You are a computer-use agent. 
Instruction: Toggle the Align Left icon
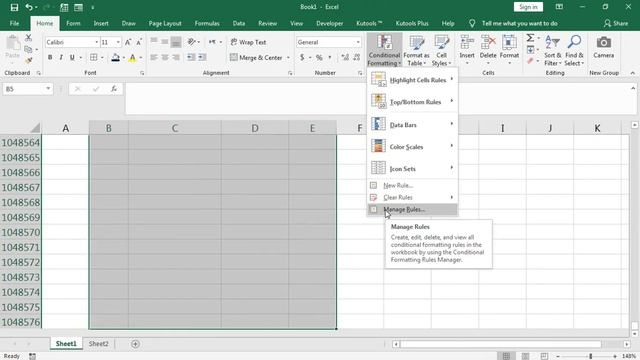coord(154,58)
